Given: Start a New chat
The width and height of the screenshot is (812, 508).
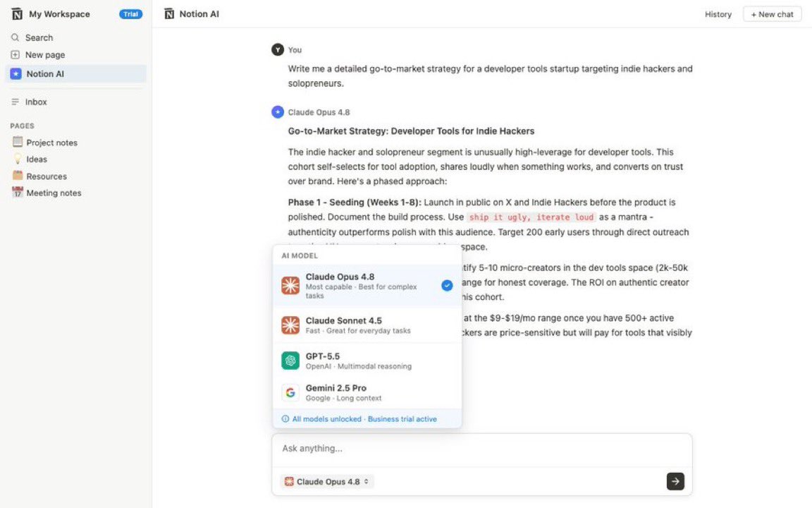Looking at the screenshot, I should [772, 14].
